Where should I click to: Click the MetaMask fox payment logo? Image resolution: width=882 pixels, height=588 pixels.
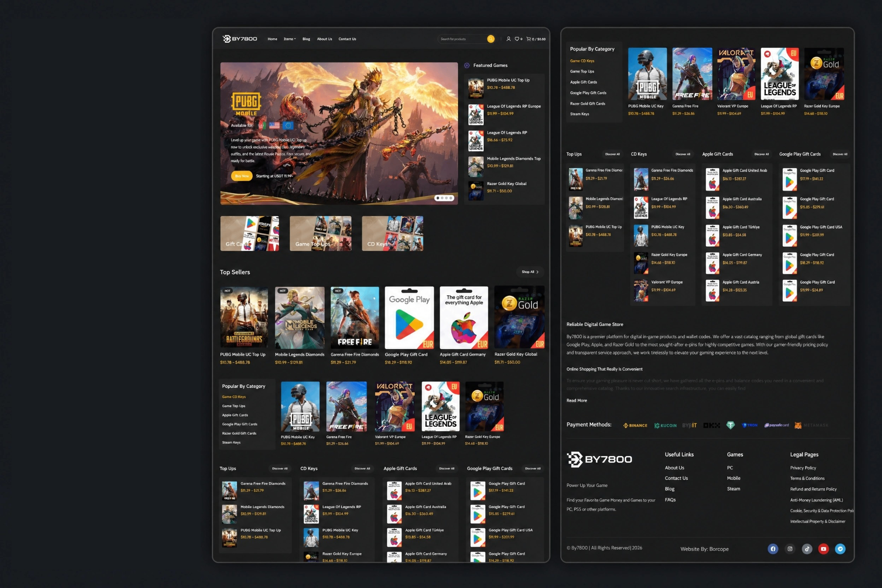(798, 425)
